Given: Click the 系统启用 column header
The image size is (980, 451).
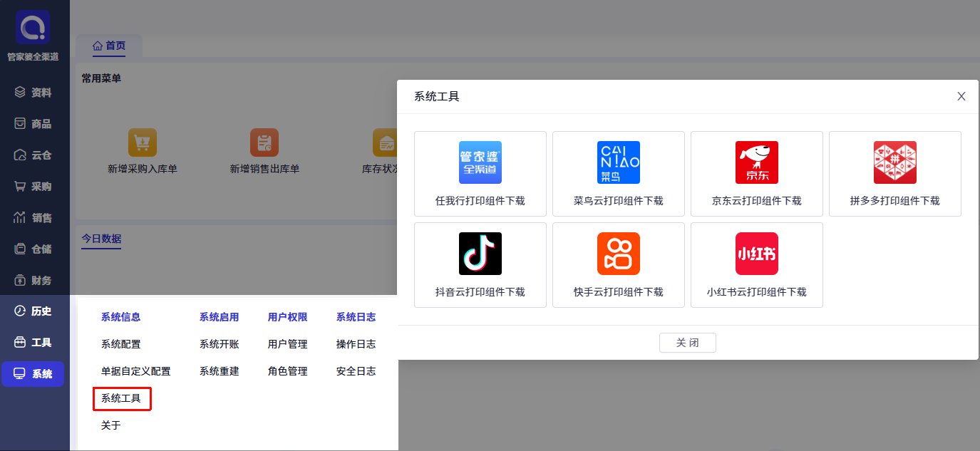Looking at the screenshot, I should point(220,317).
